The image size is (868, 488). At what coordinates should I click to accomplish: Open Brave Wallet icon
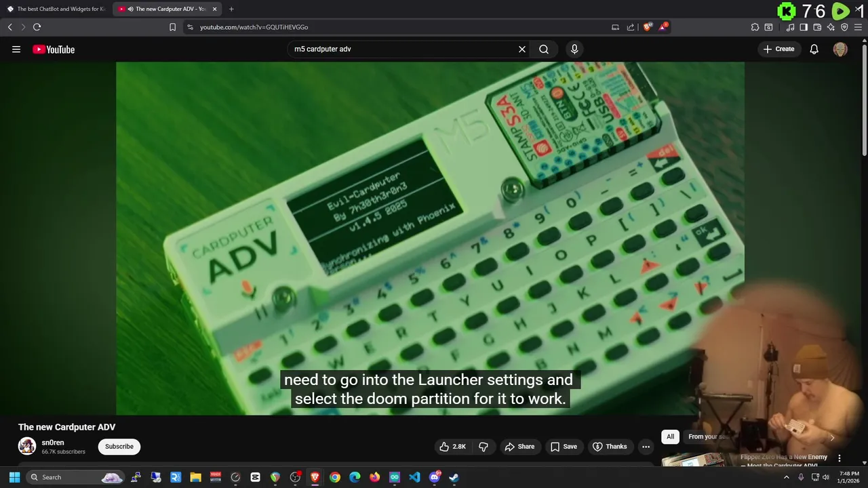817,27
